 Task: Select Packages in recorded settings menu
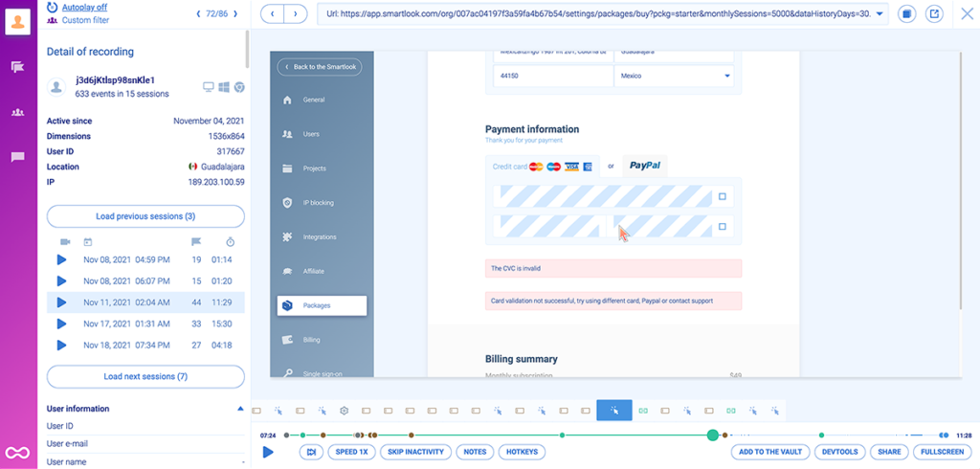[x=322, y=305]
